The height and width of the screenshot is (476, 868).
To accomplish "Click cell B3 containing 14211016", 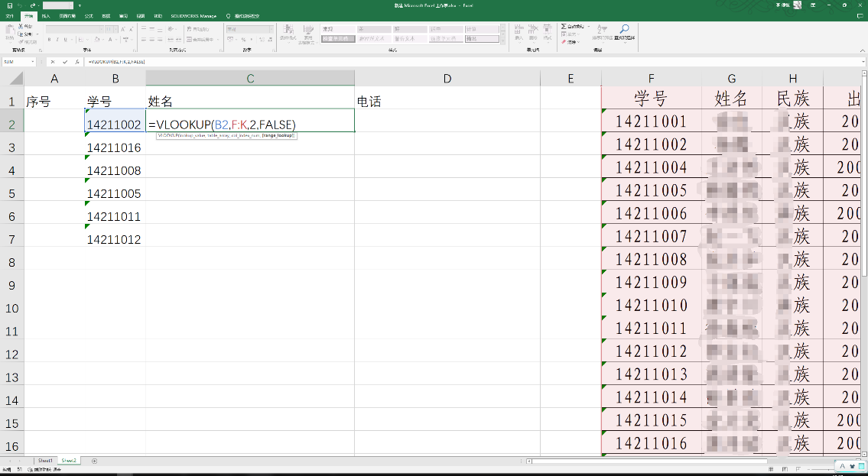I will (114, 147).
